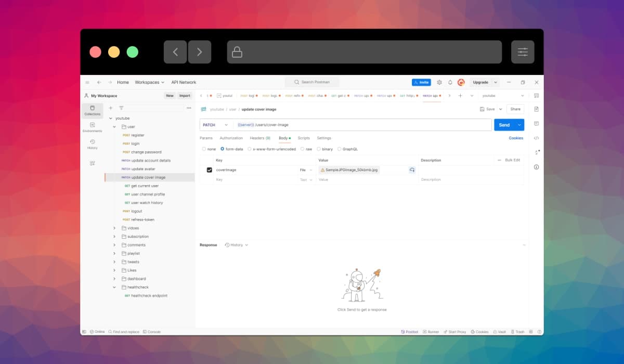Click the filter icon above the collections tree
Image resolution: width=624 pixels, height=364 pixels.
pyautogui.click(x=121, y=108)
